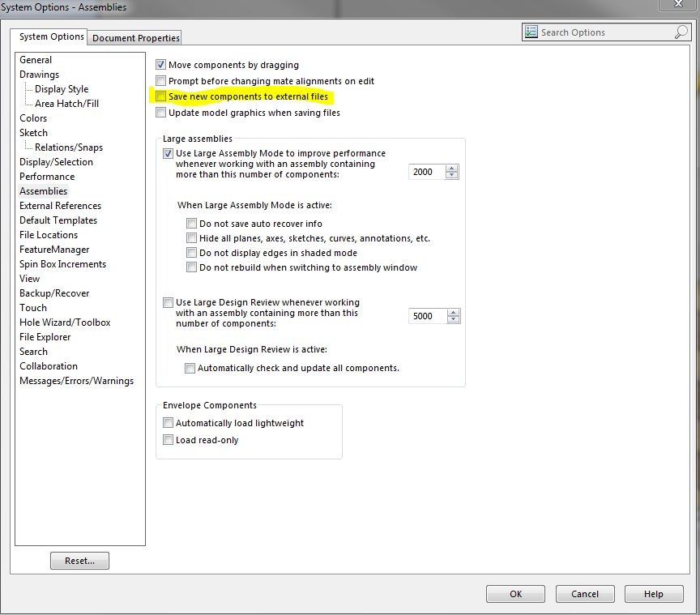700x615 pixels.
Task: Check Do not display edges in shaded mode
Action: 191,253
